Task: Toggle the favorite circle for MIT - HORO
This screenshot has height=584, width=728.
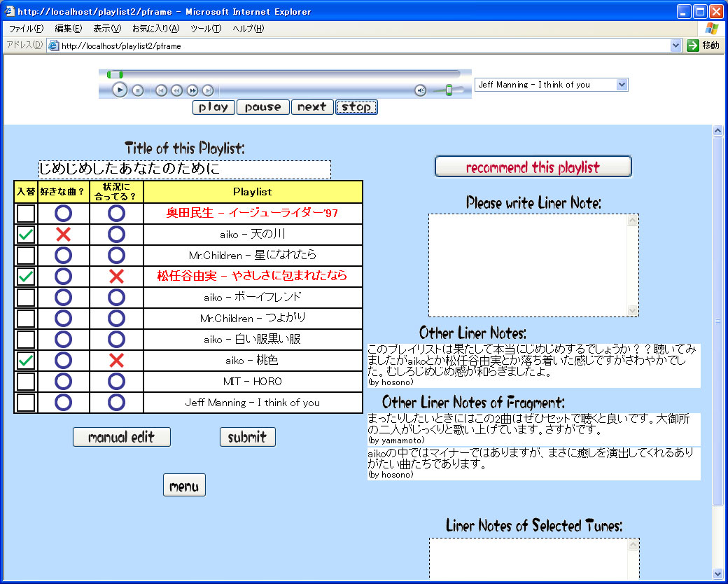Action: [63, 382]
